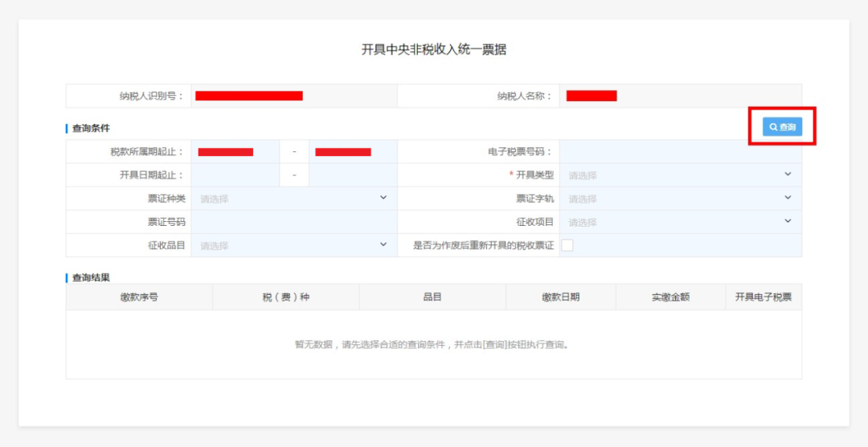Click the 开具日期 end date field
Image resolution: width=868 pixels, height=447 pixels.
tap(353, 175)
